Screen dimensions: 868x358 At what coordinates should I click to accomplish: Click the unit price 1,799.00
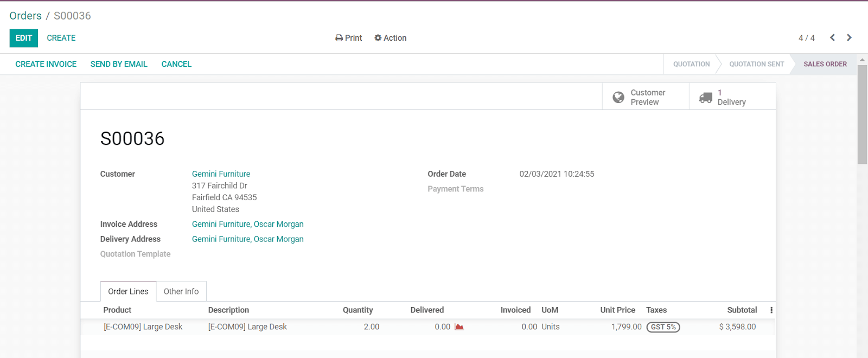pos(627,327)
